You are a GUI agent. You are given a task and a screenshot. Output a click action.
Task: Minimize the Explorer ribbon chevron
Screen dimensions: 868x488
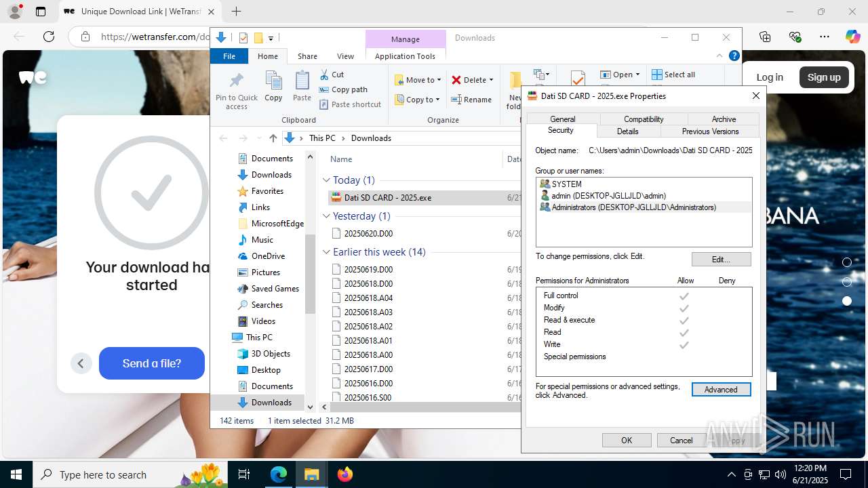(719, 56)
